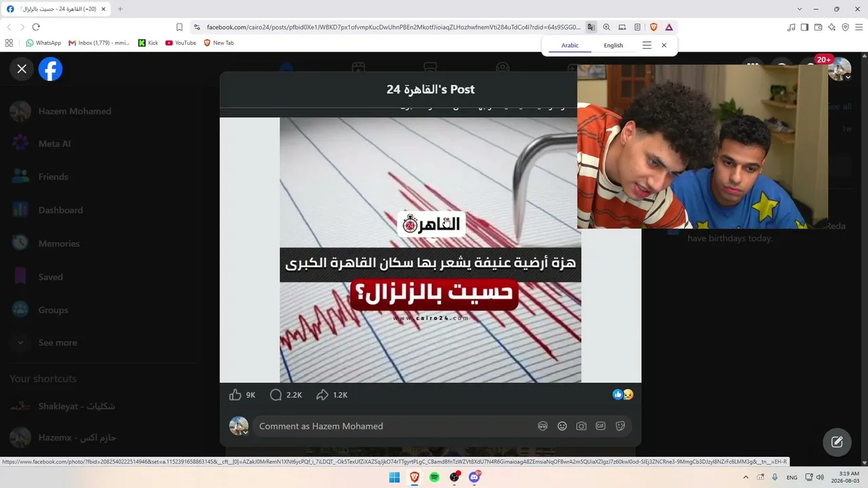Open a new browser tab with the plus button

pos(120,9)
